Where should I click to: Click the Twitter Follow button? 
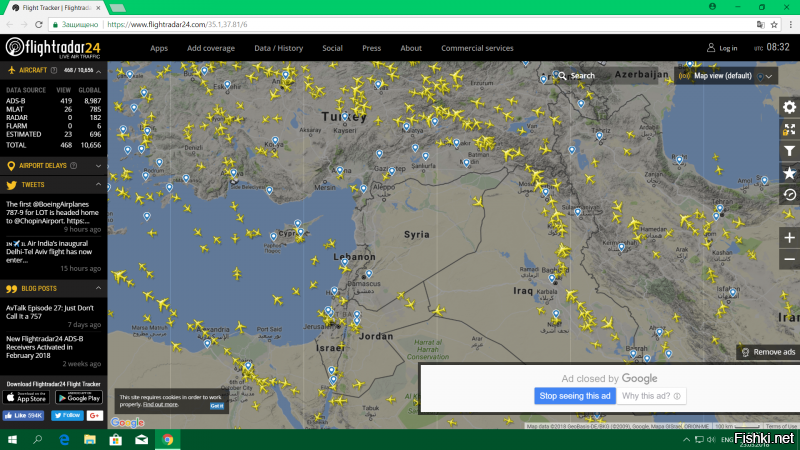[67, 416]
